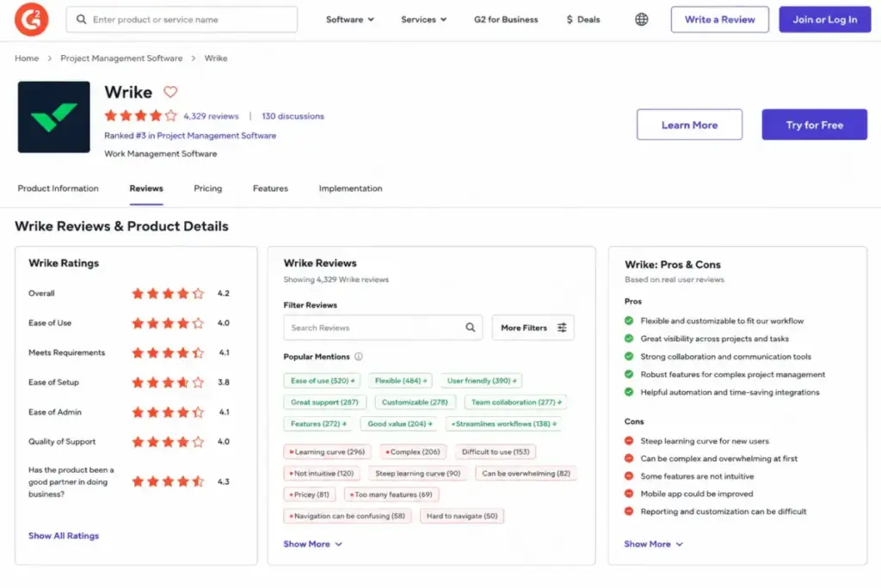881x588 pixels.
Task: Focus the product or service search field
Action: tap(182, 20)
